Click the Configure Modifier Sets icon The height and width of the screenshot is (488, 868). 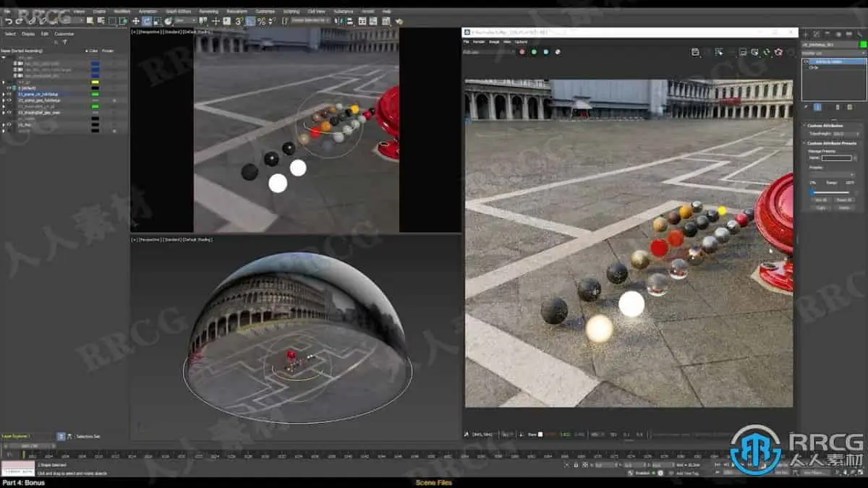(x=849, y=107)
